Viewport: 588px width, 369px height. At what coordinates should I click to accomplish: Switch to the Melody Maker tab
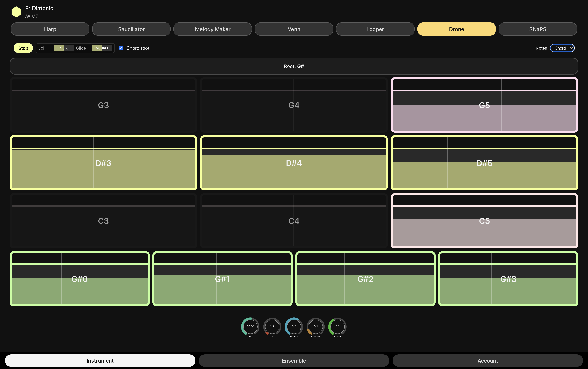pos(213,29)
